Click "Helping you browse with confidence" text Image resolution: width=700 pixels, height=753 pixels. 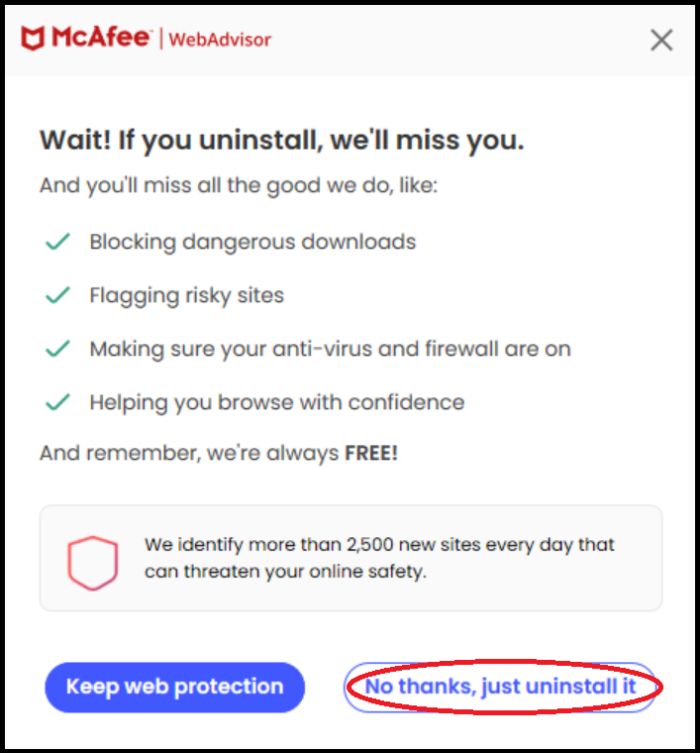click(x=276, y=402)
